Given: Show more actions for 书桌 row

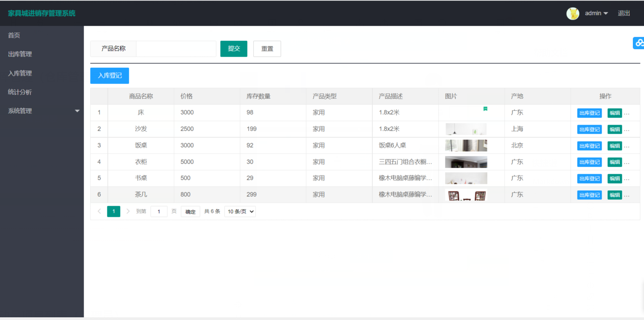Looking at the screenshot, I should click(627, 179).
